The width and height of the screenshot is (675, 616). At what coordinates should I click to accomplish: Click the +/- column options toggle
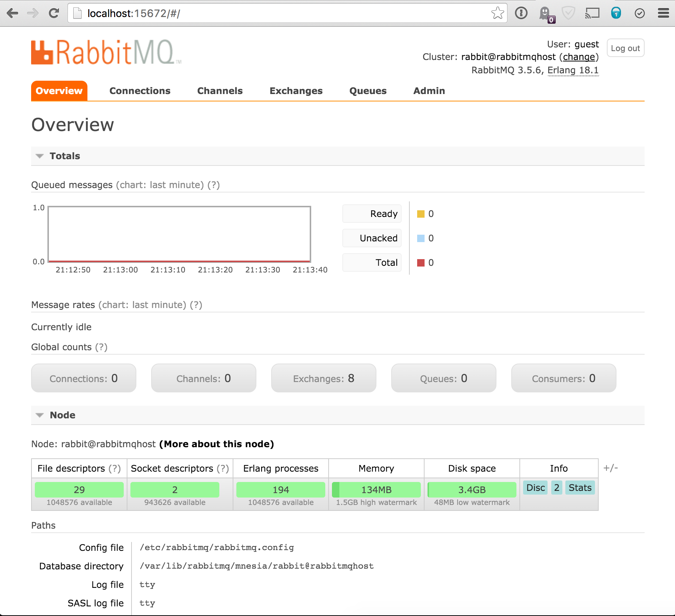(x=611, y=468)
